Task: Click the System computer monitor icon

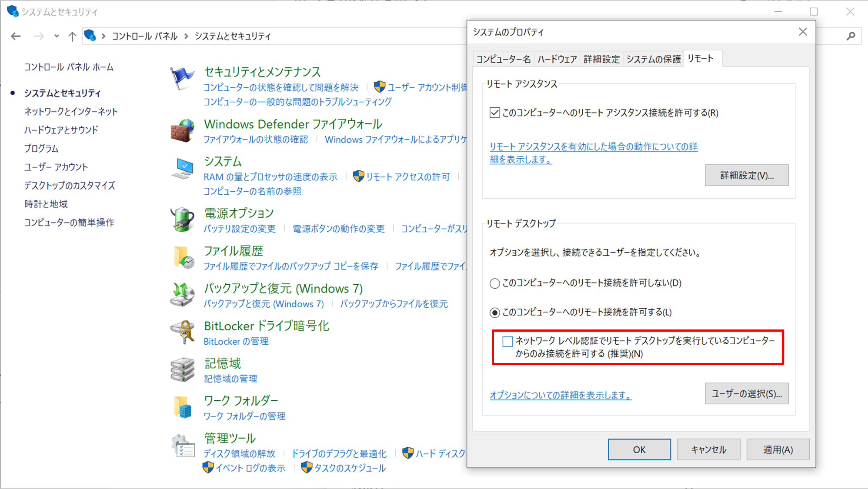Action: [x=182, y=169]
